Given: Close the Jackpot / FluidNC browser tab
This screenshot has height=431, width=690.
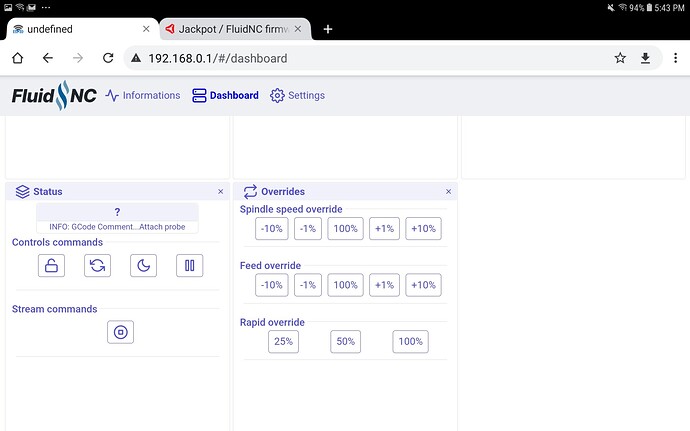Looking at the screenshot, I should tap(298, 29).
